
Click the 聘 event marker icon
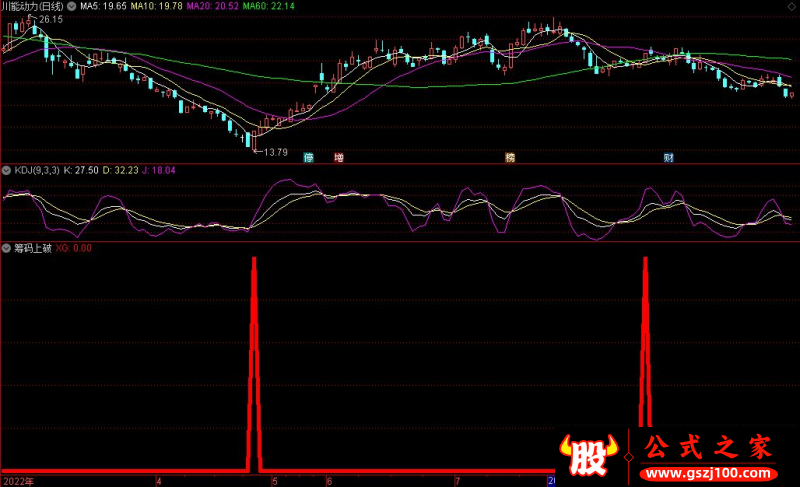click(510, 158)
